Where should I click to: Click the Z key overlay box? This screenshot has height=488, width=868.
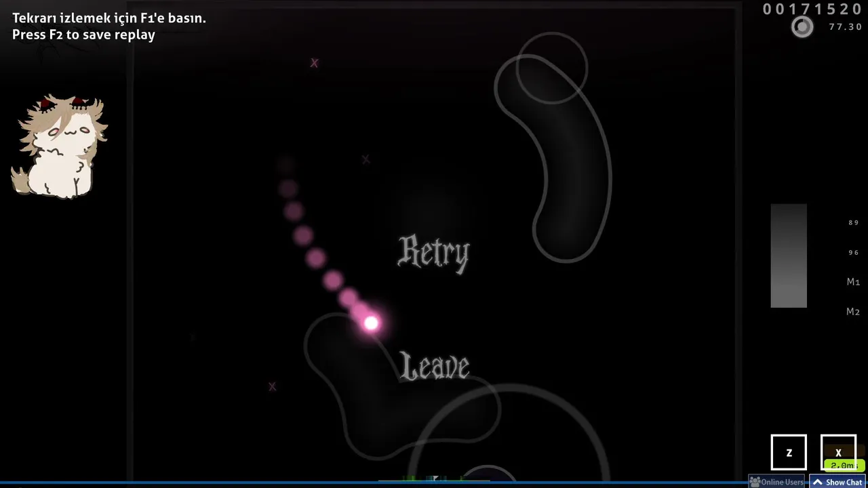[789, 452]
